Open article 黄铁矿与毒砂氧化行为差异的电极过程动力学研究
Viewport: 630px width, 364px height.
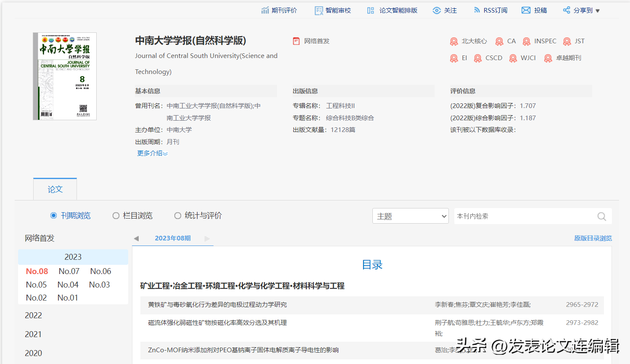(217, 305)
